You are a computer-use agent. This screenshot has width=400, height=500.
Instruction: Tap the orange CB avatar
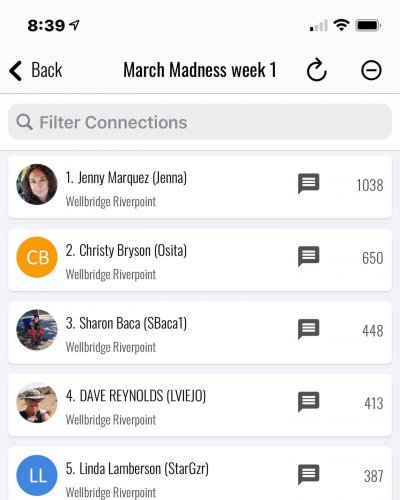pyautogui.click(x=37, y=257)
